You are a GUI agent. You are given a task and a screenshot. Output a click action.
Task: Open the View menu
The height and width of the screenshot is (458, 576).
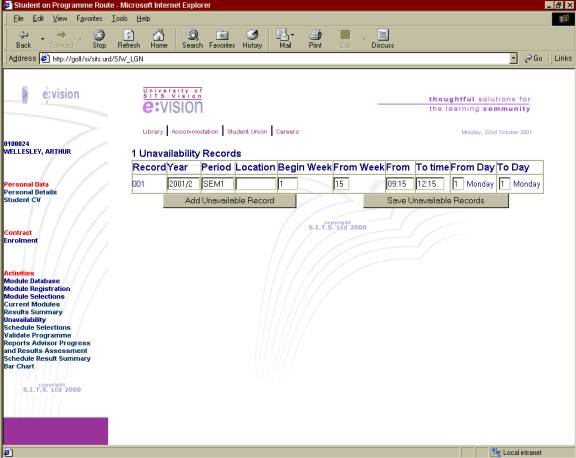[60, 18]
